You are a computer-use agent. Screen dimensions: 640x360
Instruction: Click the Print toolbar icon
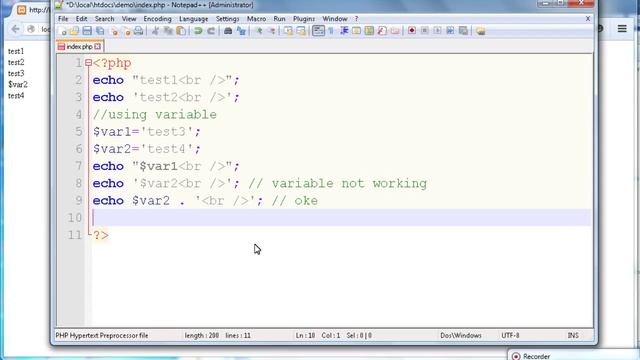(x=139, y=31)
